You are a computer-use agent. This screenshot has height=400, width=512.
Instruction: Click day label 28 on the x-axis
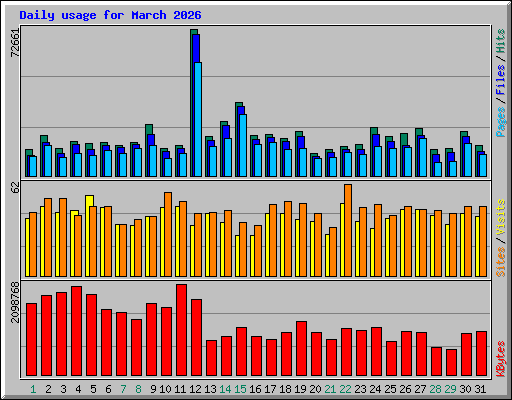[x=435, y=389]
